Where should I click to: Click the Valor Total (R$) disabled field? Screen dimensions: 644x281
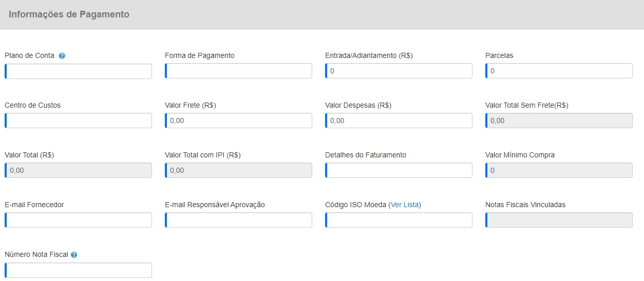pyautogui.click(x=79, y=171)
